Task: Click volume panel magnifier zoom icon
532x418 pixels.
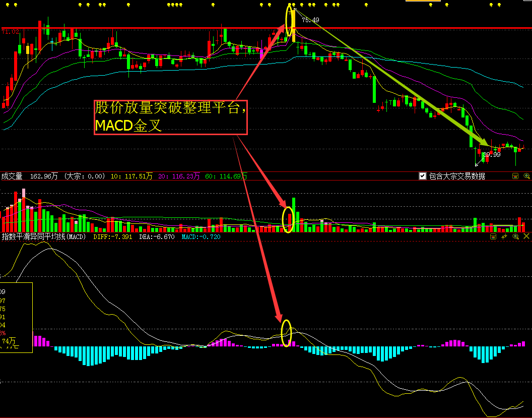Action: (526, 176)
